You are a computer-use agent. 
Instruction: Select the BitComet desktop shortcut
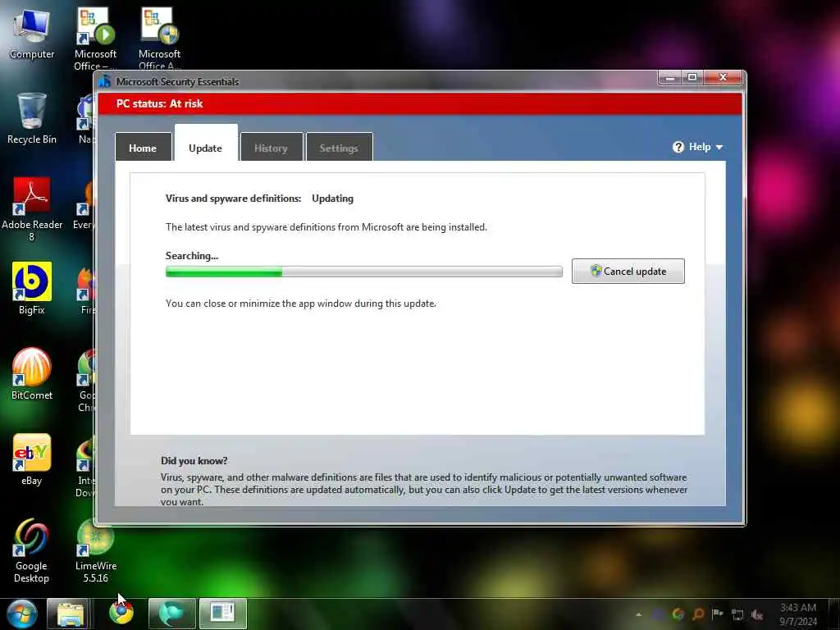point(32,374)
